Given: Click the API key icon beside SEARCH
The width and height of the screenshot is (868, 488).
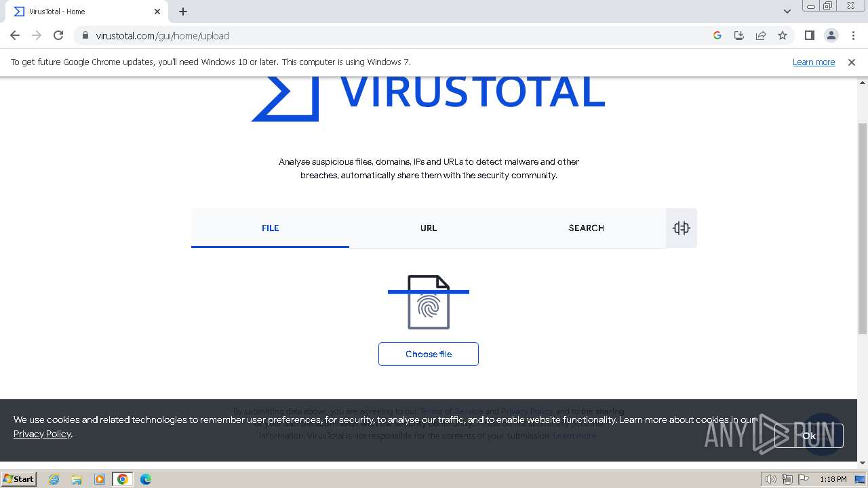Looking at the screenshot, I should point(682,228).
